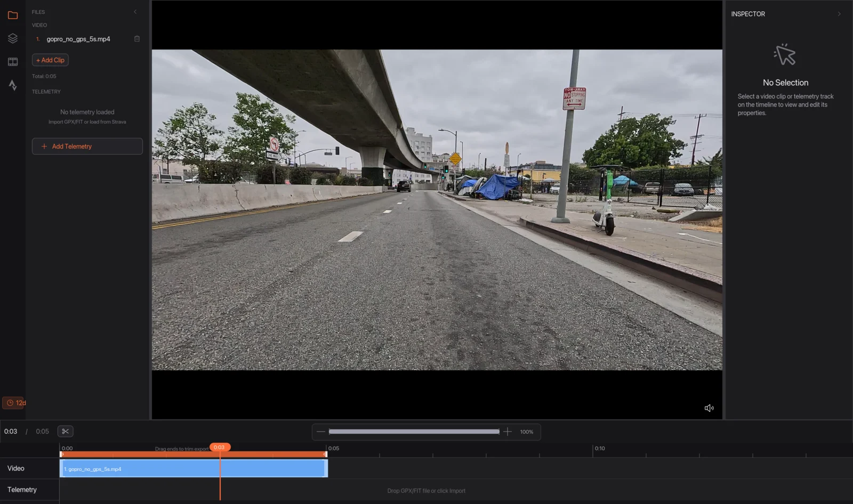The height and width of the screenshot is (504, 853).
Task: Click the orange 0:03 playhead marker
Action: coord(219,448)
